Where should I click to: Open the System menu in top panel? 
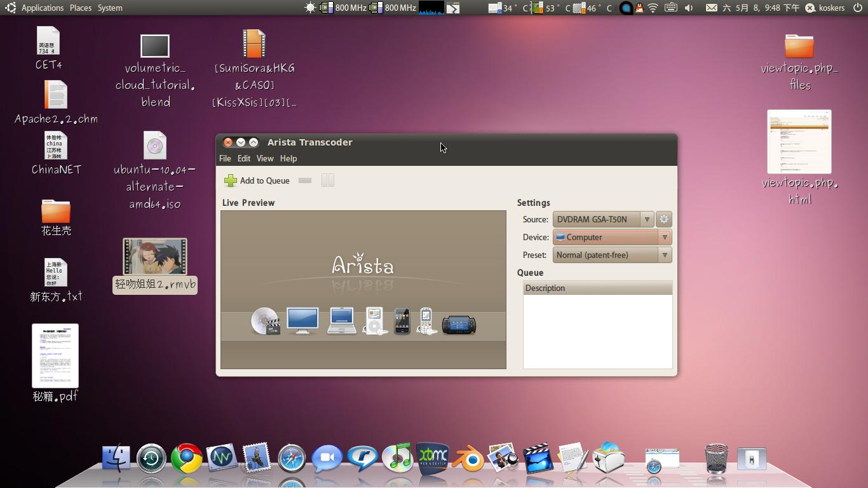pyautogui.click(x=110, y=8)
